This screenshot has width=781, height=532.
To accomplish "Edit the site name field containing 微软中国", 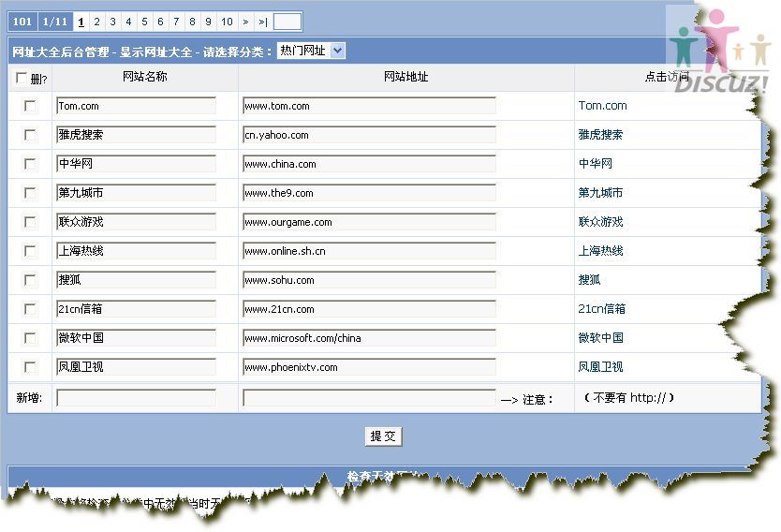I will coord(136,338).
